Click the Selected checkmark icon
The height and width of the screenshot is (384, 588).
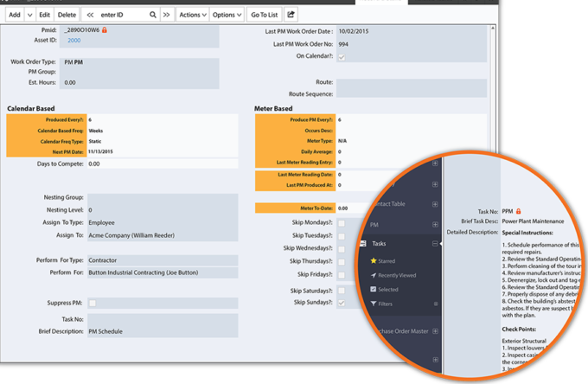(374, 289)
